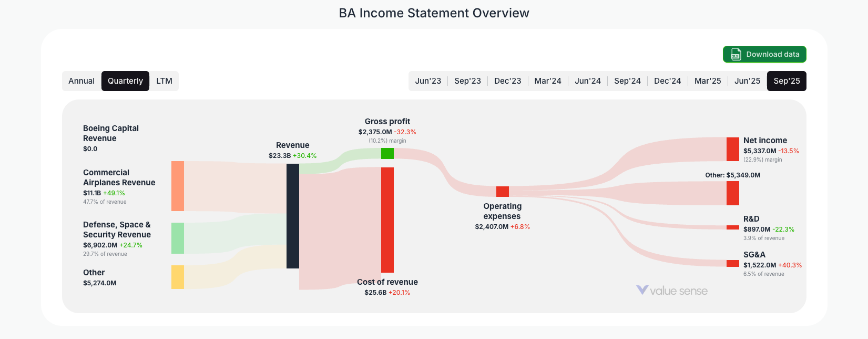The width and height of the screenshot is (868, 339).
Task: Click the value sense logo watermark
Action: click(672, 290)
